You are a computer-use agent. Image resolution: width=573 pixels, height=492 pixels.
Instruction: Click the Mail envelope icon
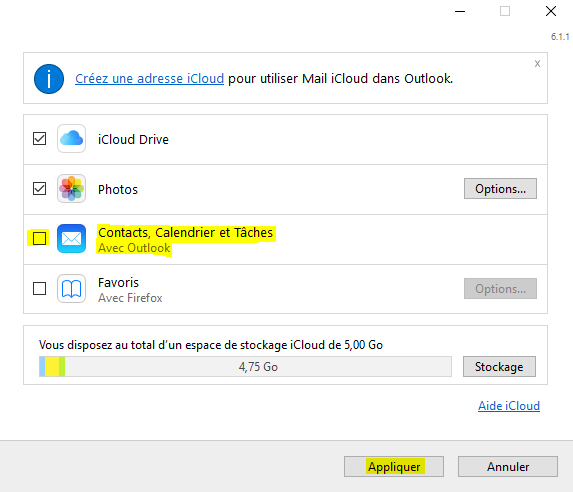pyautogui.click(x=72, y=239)
